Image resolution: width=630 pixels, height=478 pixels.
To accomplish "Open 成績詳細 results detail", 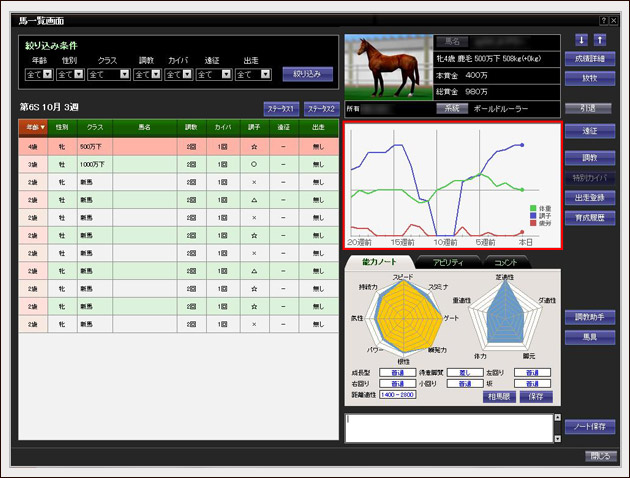I will pyautogui.click(x=590, y=59).
